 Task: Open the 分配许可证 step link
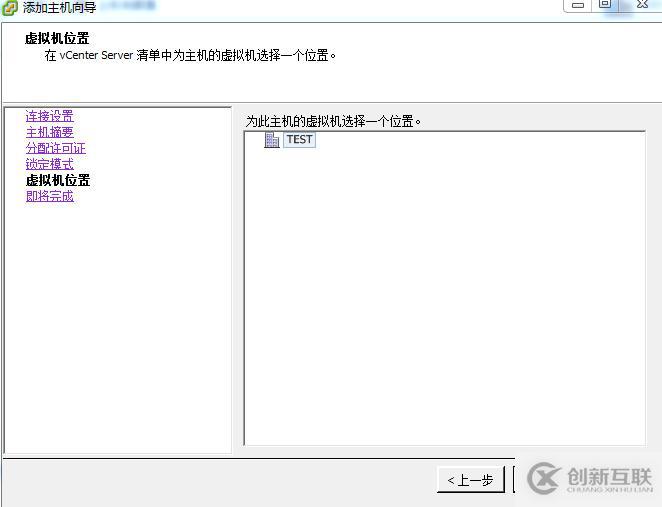tap(55, 148)
